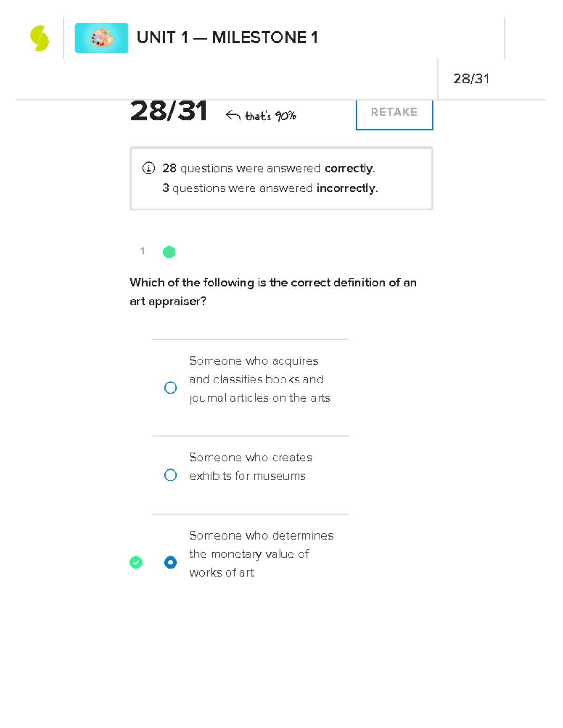Click the large bold 28/31 score
This screenshot has height=728, width=563.
click(169, 112)
